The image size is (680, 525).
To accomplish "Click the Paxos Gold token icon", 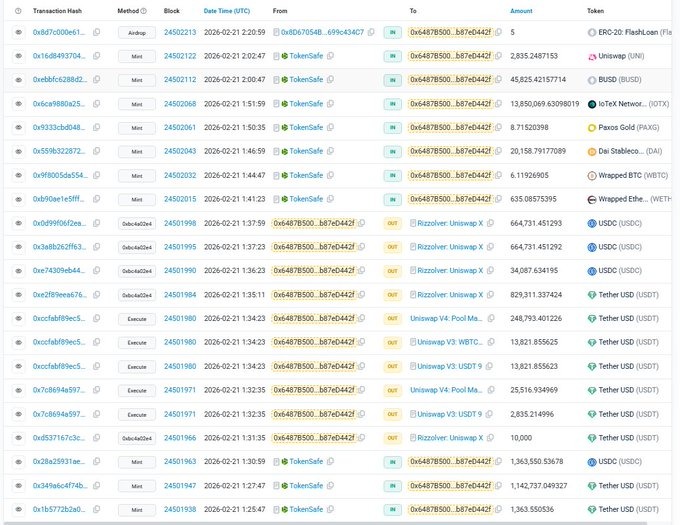I will (592, 128).
